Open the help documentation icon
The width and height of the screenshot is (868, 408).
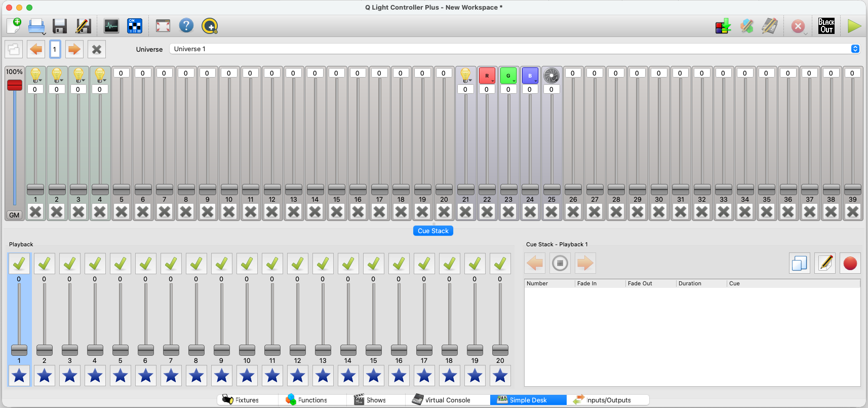tap(186, 26)
